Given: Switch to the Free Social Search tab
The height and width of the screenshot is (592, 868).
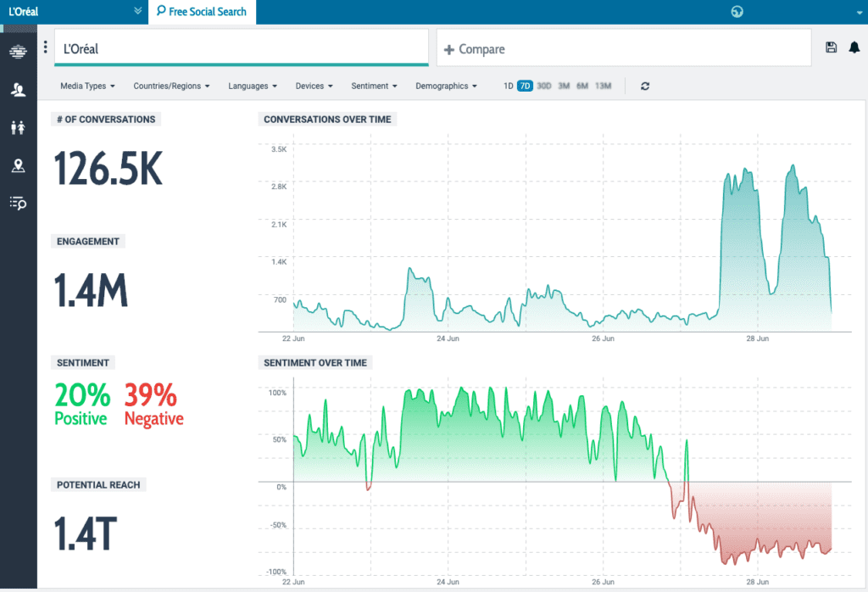Looking at the screenshot, I should click(202, 12).
